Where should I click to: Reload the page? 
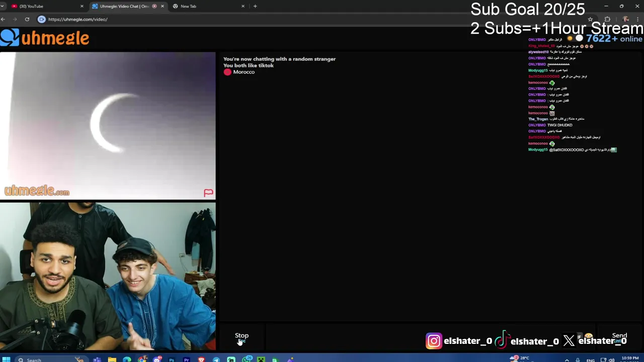(27, 19)
